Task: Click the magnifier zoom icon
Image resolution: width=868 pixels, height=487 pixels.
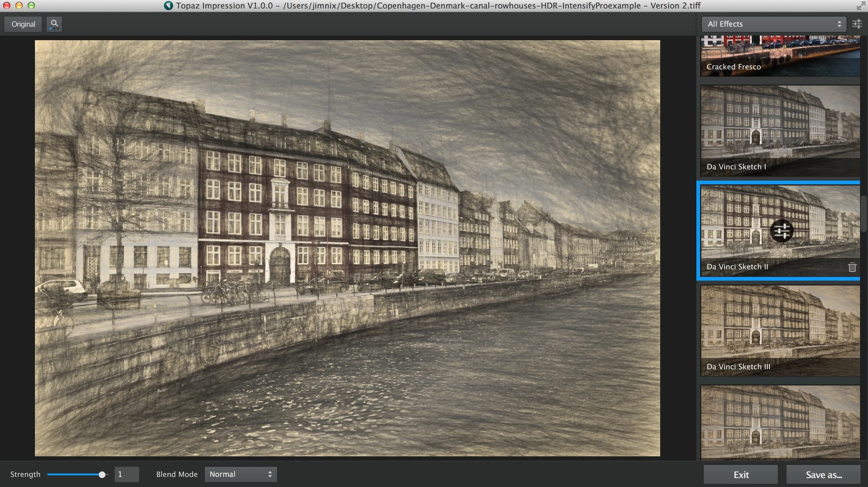Action: click(x=54, y=24)
